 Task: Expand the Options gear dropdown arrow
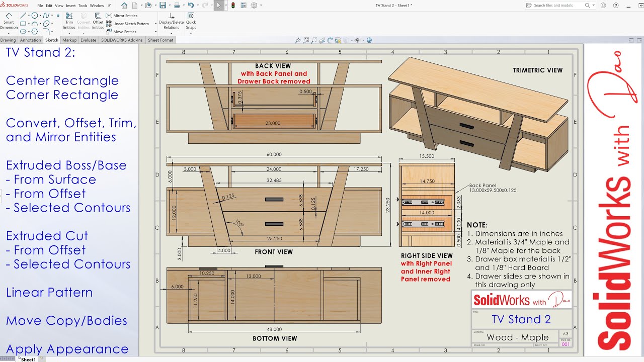(261, 6)
